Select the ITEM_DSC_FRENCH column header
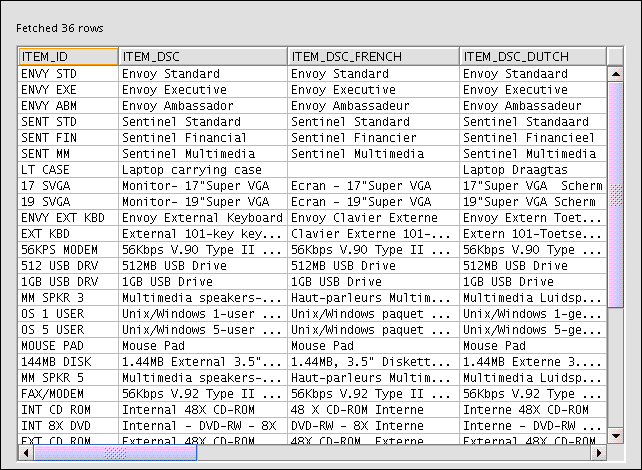This screenshot has height=470, width=642. pyautogui.click(x=373, y=57)
